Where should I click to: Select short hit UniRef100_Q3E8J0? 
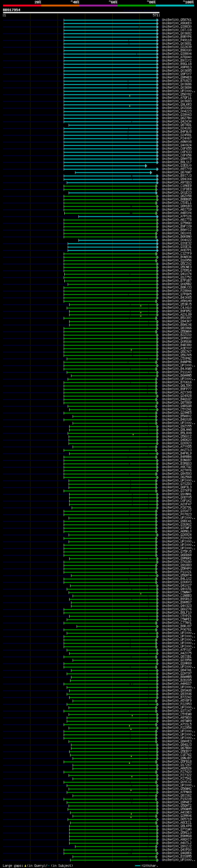point(176,166)
